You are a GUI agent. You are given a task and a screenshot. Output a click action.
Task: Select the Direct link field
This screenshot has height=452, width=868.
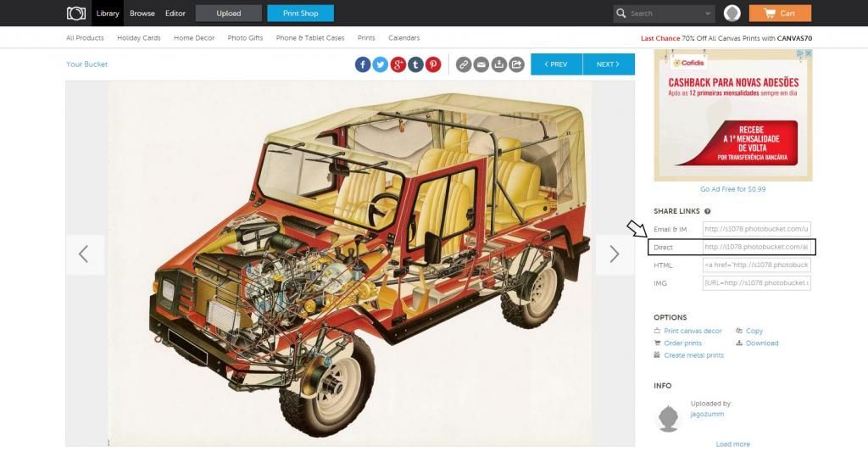[757, 247]
